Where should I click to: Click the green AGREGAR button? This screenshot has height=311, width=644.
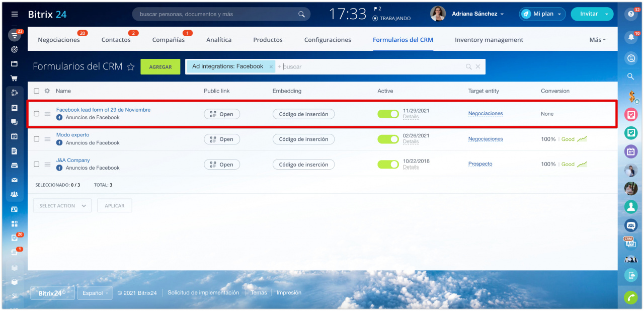coord(160,67)
